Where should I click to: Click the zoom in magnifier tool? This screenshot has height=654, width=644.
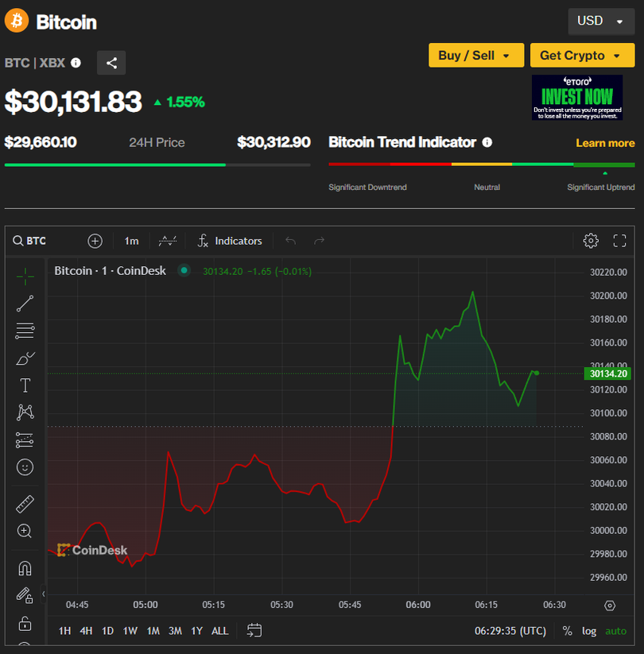pyautogui.click(x=25, y=531)
